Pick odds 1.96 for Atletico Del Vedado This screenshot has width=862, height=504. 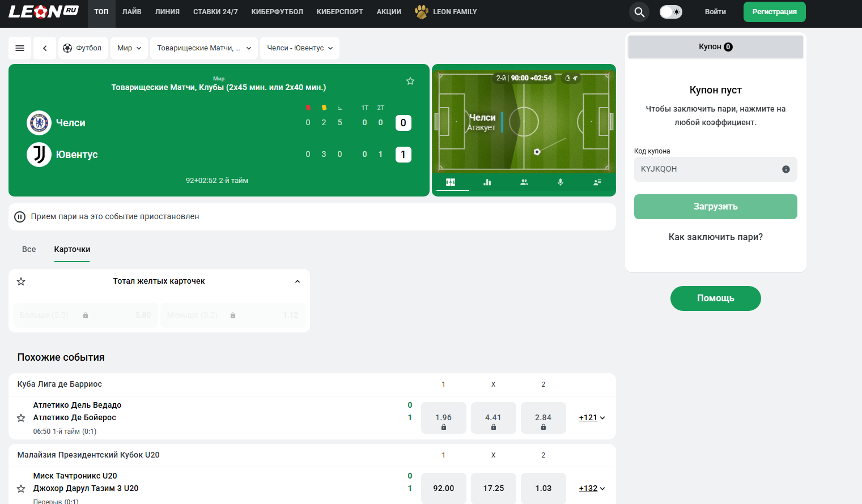pos(444,418)
